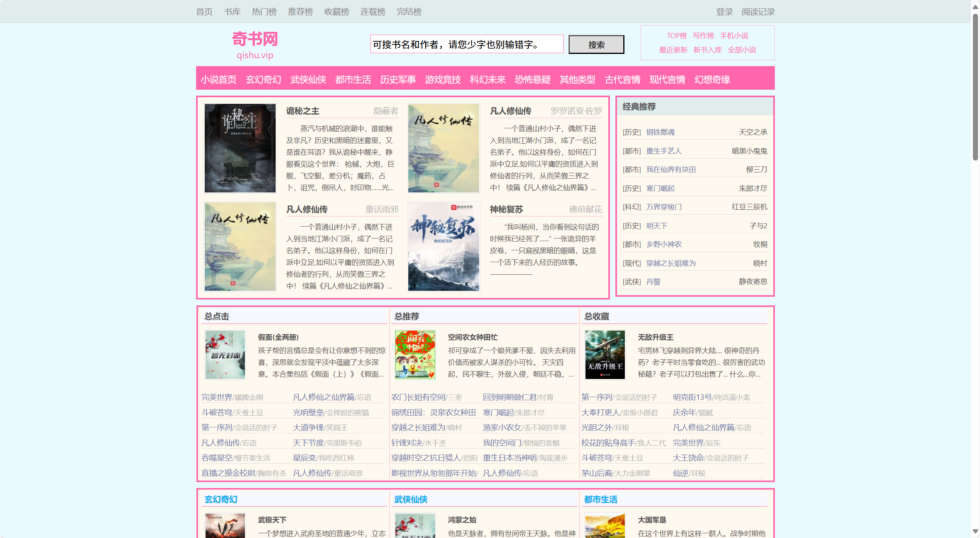Select the 武侠仙侠 category in pink bar
Screen dimensions: 980x538
pos(308,79)
